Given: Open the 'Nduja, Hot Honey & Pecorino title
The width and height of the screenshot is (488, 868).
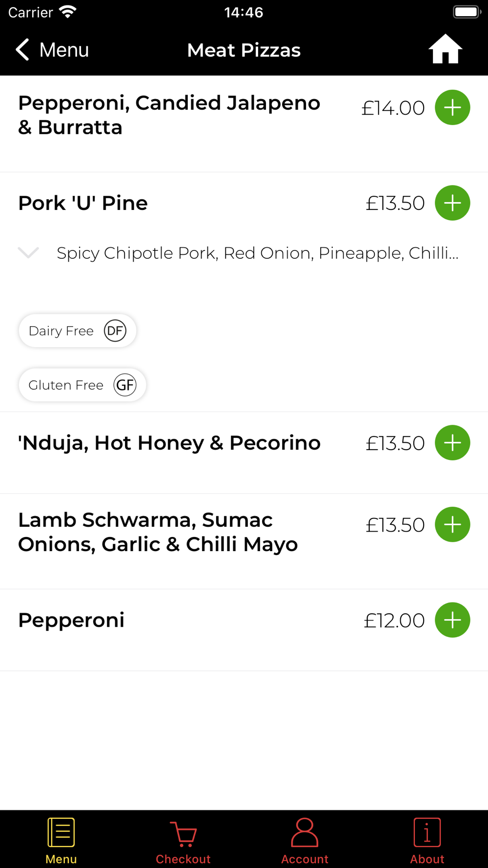Looking at the screenshot, I should [169, 443].
